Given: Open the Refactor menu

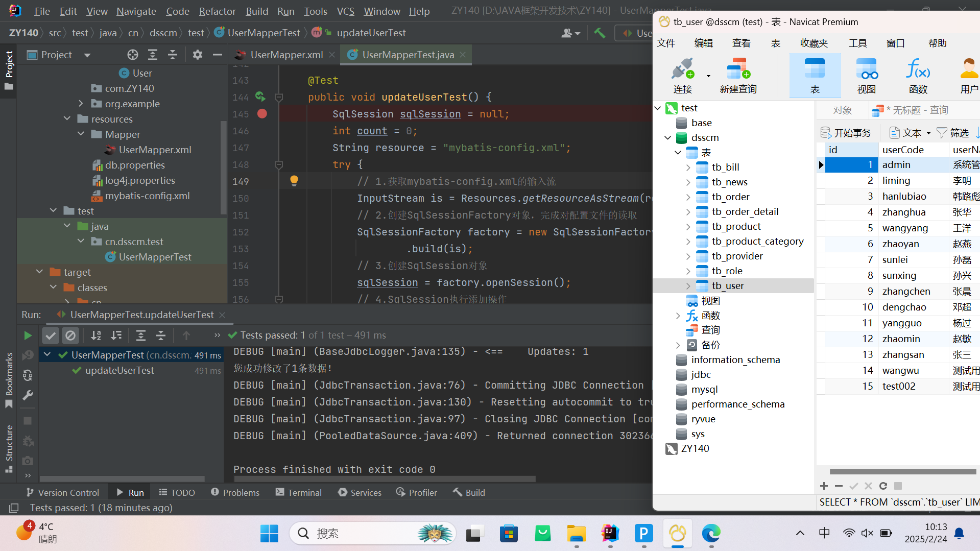Looking at the screenshot, I should click(x=217, y=11).
